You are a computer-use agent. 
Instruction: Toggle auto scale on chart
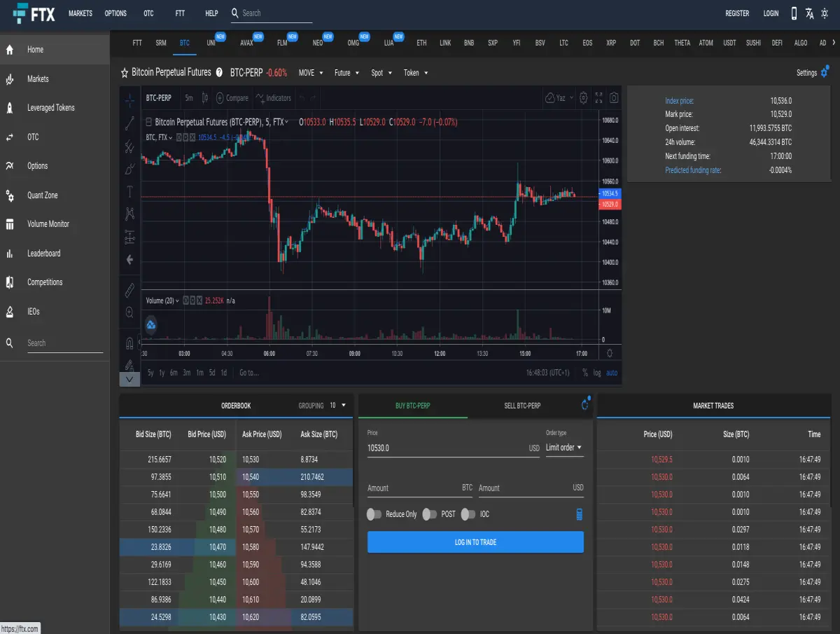tap(612, 373)
